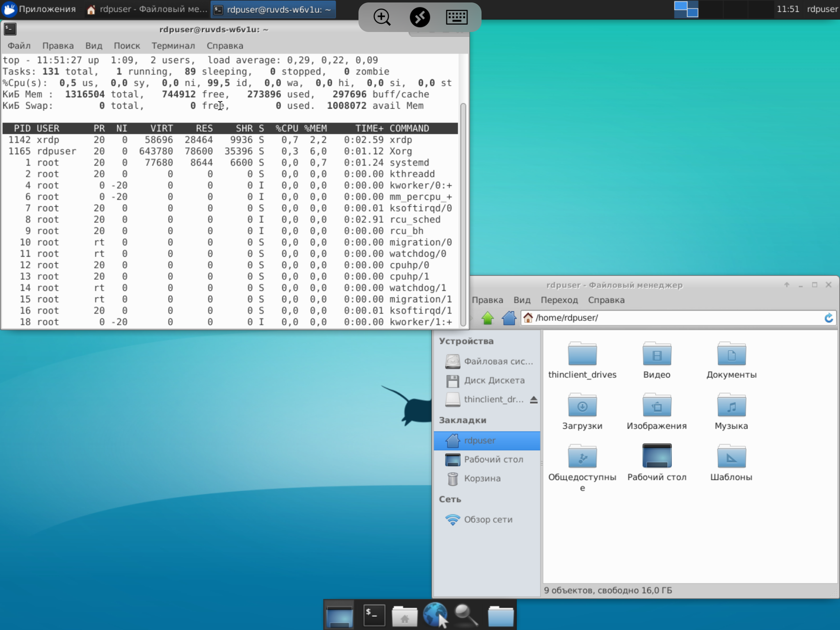
Task: Click the home folder toolbar icon
Action: click(x=509, y=318)
